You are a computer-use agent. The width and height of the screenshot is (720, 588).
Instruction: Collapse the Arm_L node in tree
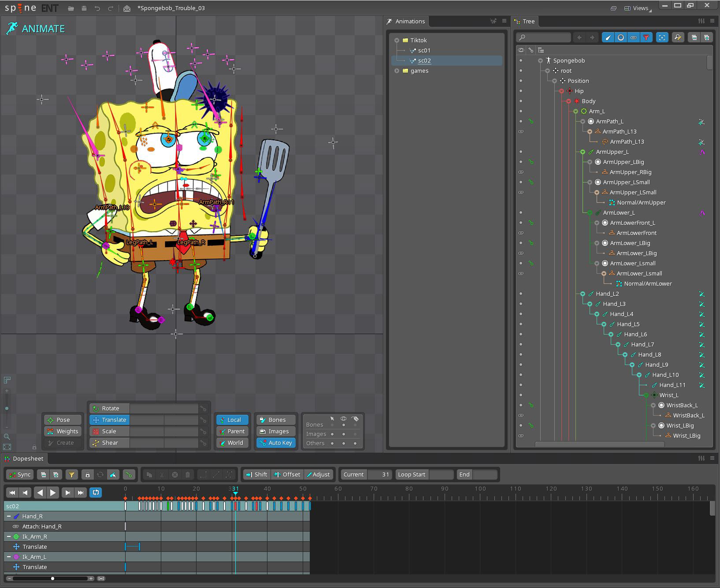pos(575,112)
